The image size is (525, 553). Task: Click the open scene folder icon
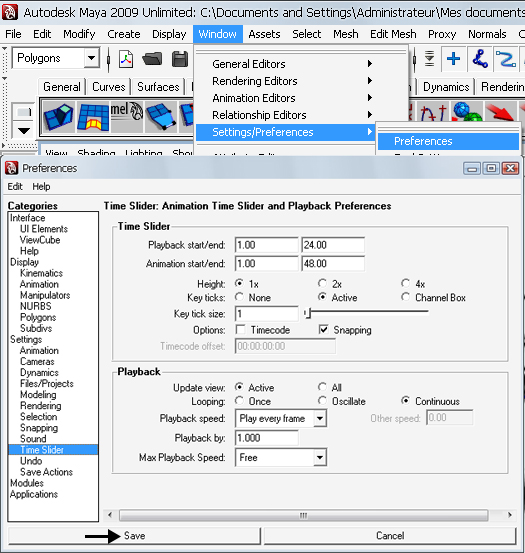pos(152,59)
